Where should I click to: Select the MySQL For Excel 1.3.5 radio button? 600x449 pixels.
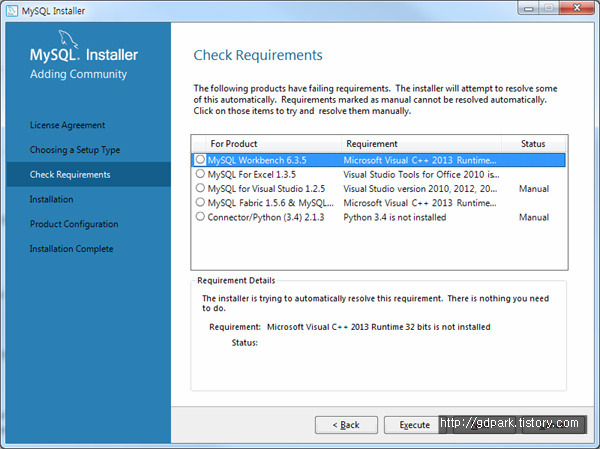(200, 174)
